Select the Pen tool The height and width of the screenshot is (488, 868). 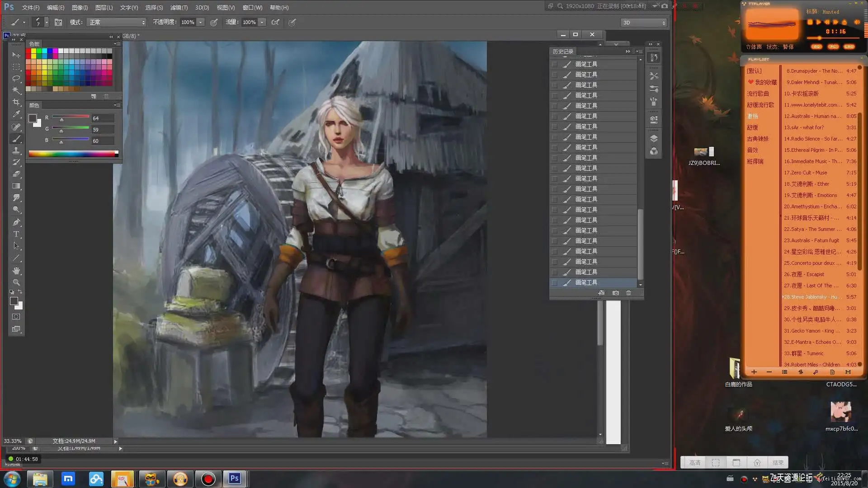point(16,222)
